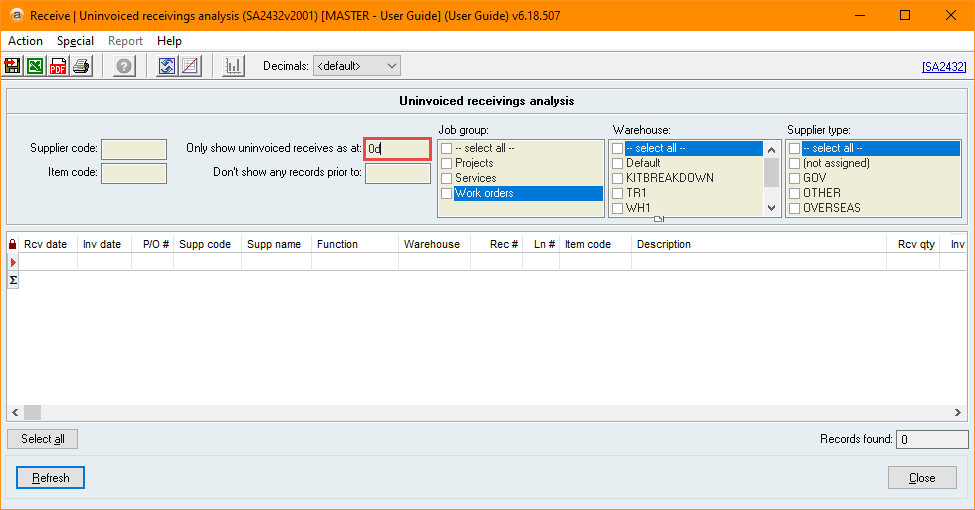The width and height of the screenshot is (975, 510).
Task: Click the crossed-out grid toolbar icon
Action: [x=190, y=67]
